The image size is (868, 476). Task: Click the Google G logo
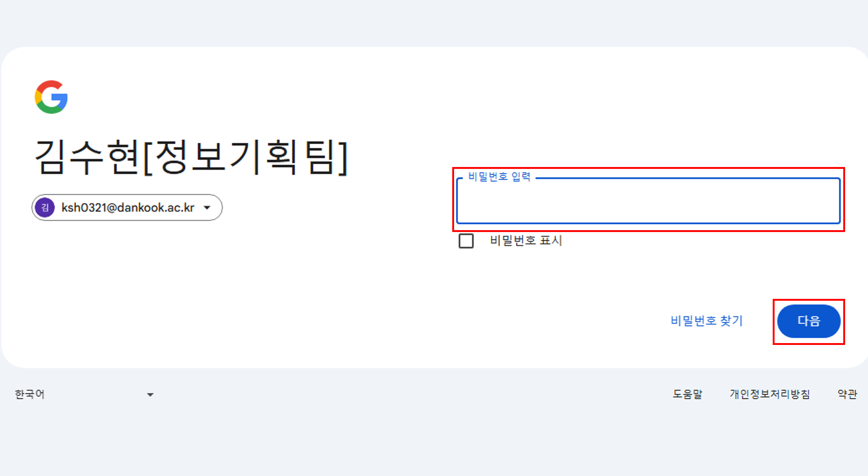(51, 97)
